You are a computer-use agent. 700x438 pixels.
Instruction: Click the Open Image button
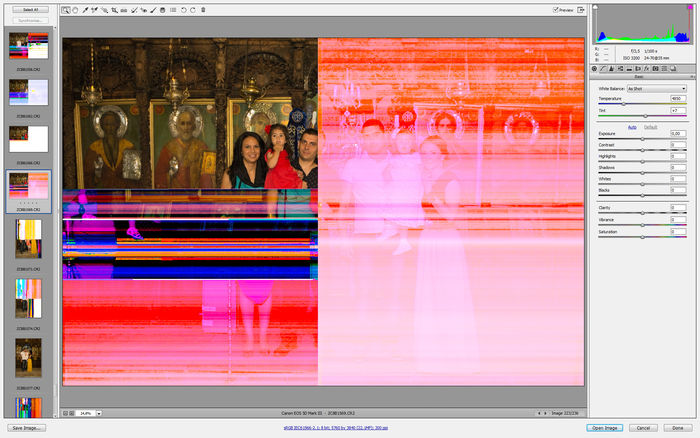point(606,428)
